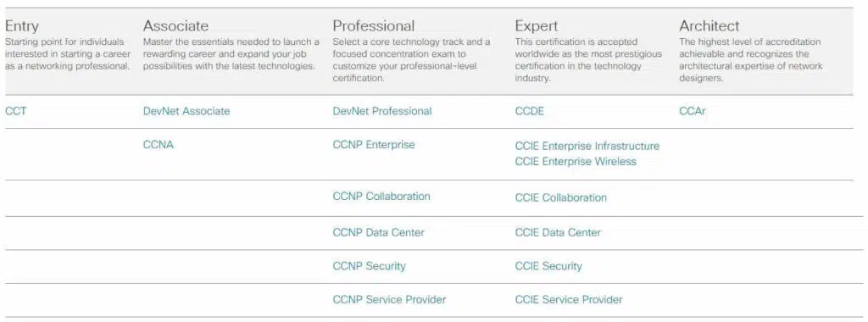Image resolution: width=868 pixels, height=322 pixels.
Task: Click the CCAr architect link
Action: point(693,111)
